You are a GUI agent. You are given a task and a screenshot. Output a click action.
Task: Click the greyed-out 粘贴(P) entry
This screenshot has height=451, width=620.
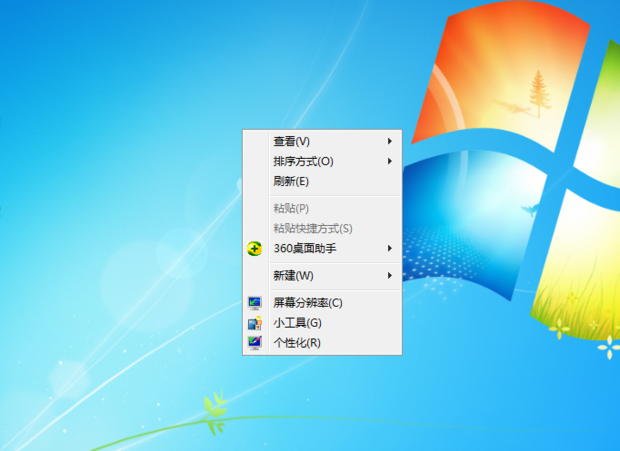click(x=322, y=208)
